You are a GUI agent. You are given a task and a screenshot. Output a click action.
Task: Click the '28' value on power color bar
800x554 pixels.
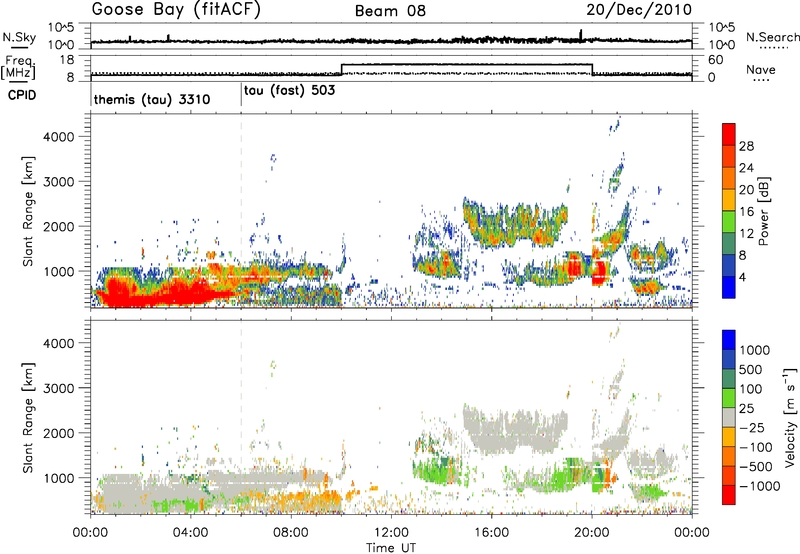[x=746, y=146]
